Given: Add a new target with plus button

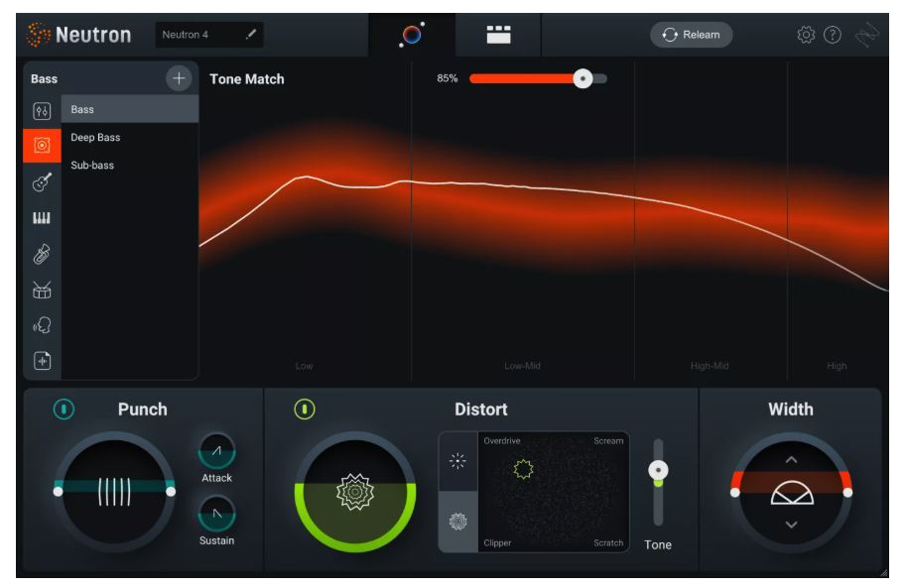Looking at the screenshot, I should (x=179, y=78).
